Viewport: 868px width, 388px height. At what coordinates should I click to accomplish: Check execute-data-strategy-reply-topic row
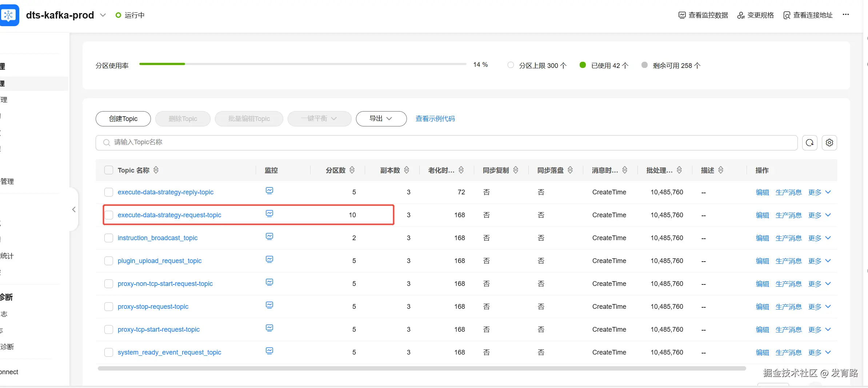[109, 192]
